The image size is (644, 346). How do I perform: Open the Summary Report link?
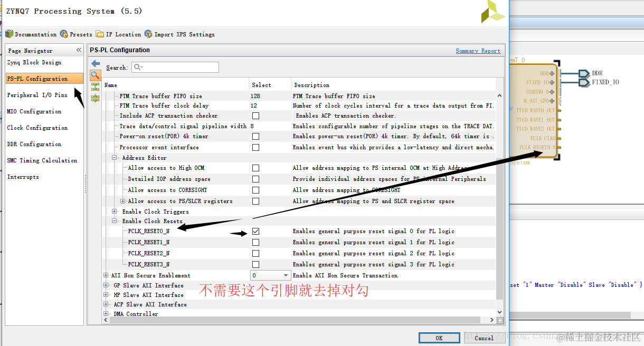coord(478,51)
